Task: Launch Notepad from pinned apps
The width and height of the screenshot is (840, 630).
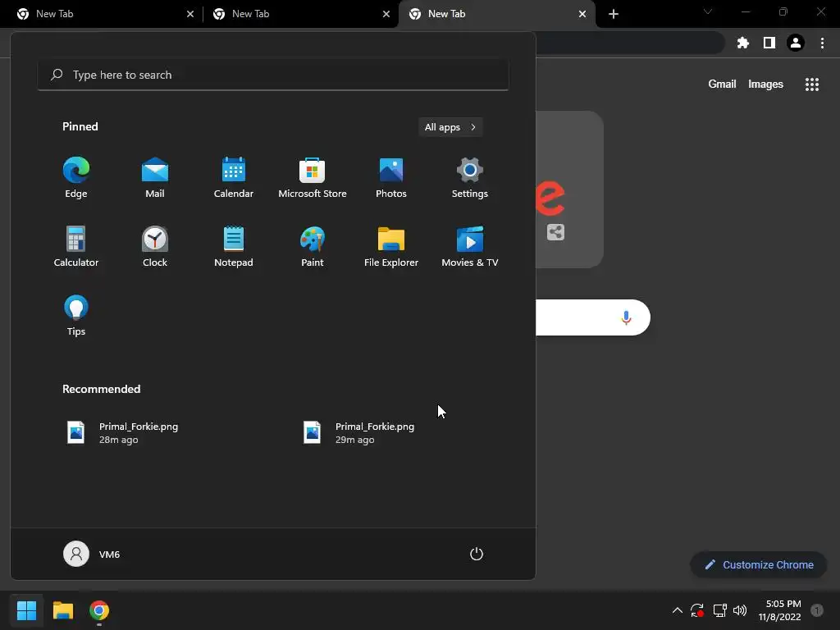Action: pyautogui.click(x=234, y=246)
